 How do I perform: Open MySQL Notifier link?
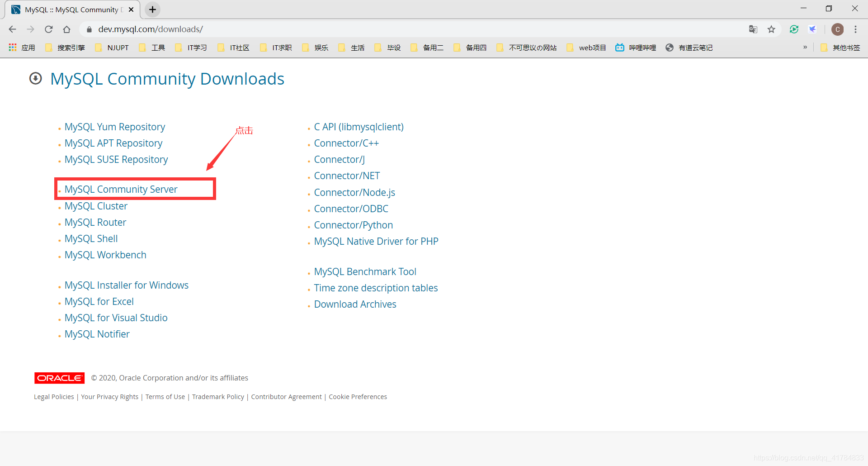coord(97,334)
